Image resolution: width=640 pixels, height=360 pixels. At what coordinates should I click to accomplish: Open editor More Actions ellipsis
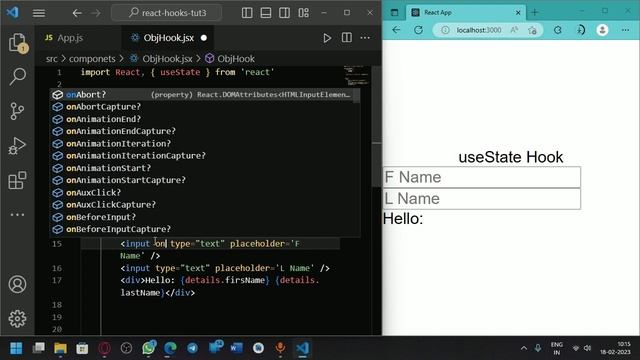tap(365, 38)
